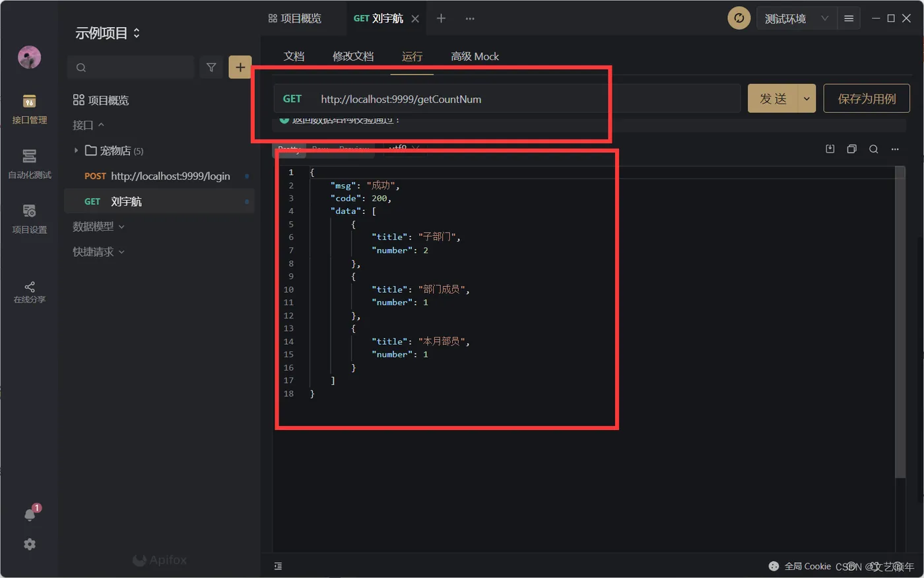Open the hamburger menu beside the environment
Viewport: 924px width, 578px height.
click(x=849, y=18)
